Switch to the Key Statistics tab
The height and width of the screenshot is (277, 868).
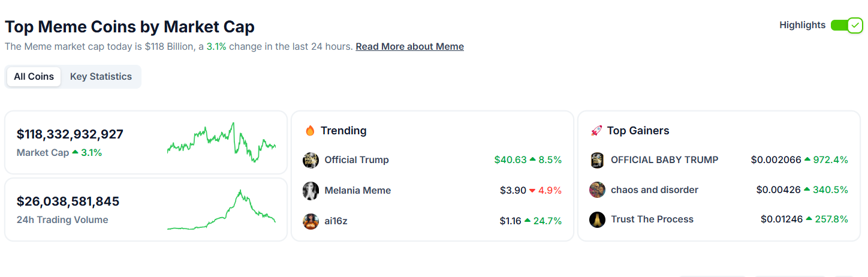[x=101, y=77]
